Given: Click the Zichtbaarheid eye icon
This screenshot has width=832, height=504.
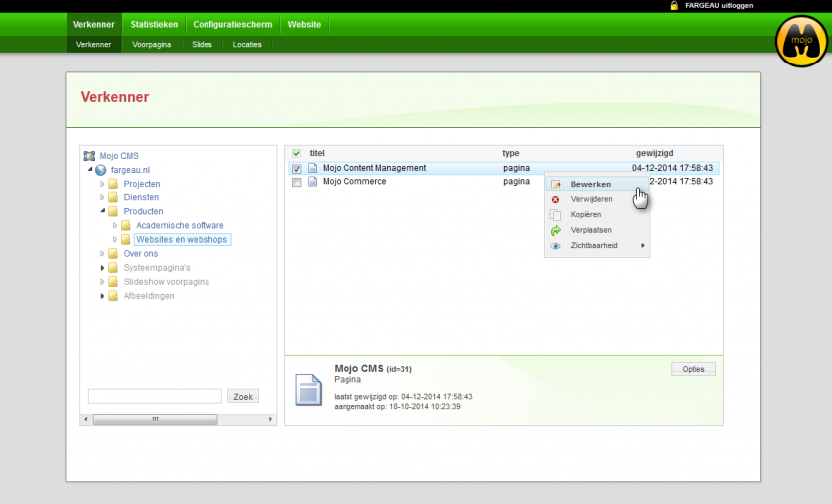Looking at the screenshot, I should 556,246.
